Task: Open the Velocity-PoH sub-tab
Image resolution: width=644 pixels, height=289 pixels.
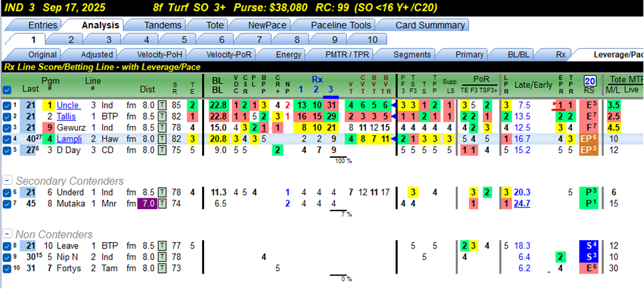Action: pos(159,54)
